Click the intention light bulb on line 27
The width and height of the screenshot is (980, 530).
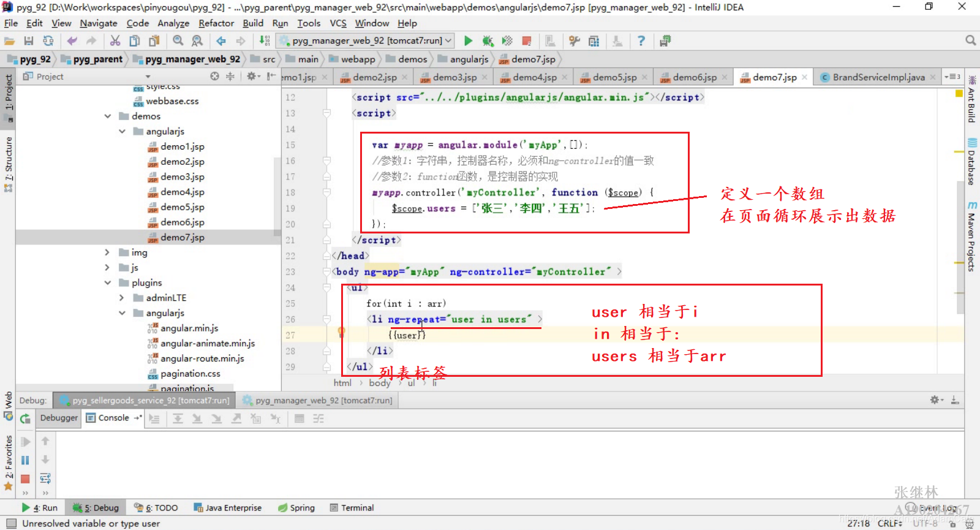(x=341, y=332)
